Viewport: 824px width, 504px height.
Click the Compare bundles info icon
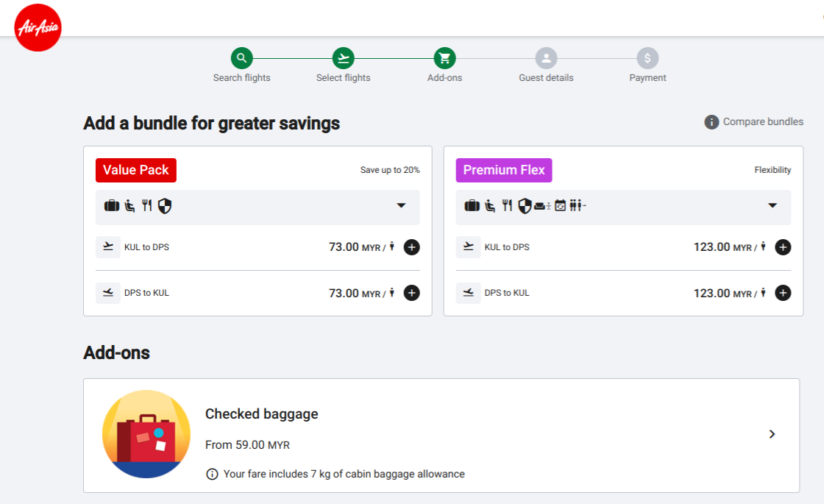[x=711, y=122]
